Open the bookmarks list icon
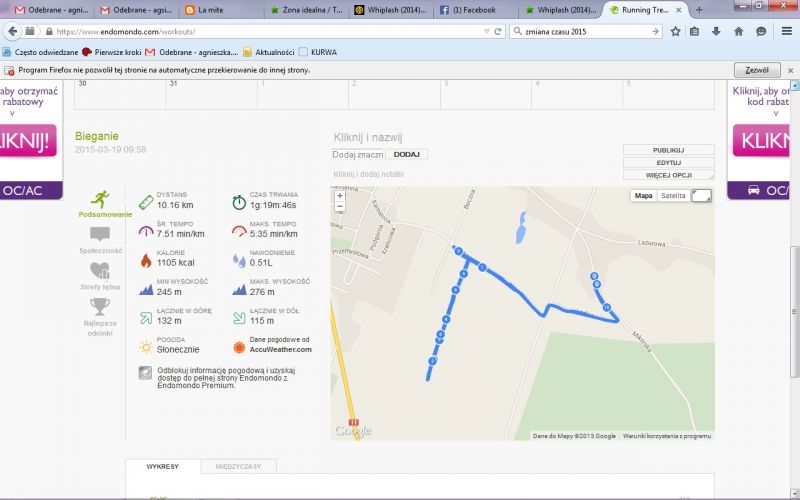Screen dimensions: 800x500 [x=694, y=32]
